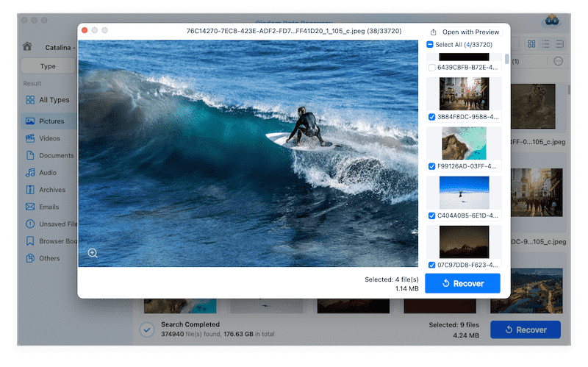
Task: Click the home icon in the sidebar
Action: 27,46
